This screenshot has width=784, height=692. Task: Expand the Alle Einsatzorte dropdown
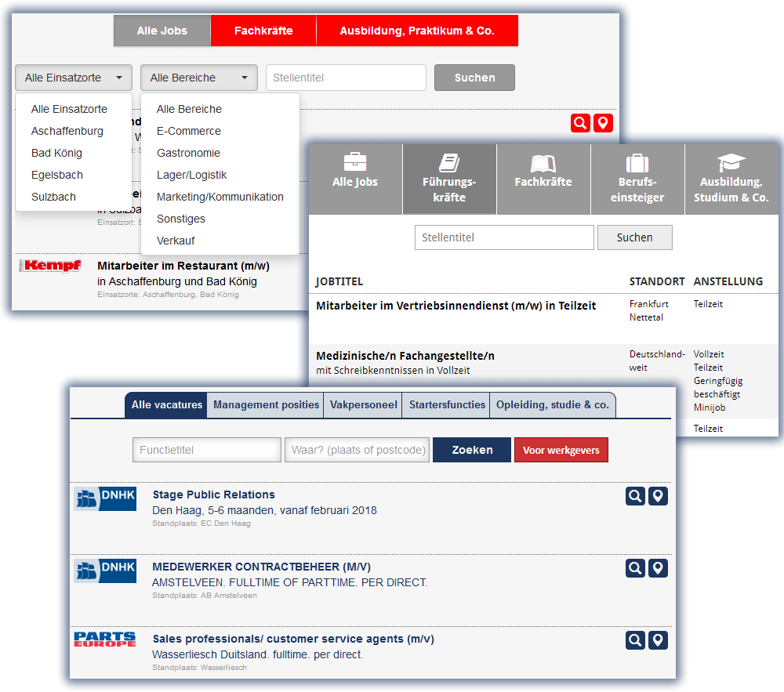point(73,78)
